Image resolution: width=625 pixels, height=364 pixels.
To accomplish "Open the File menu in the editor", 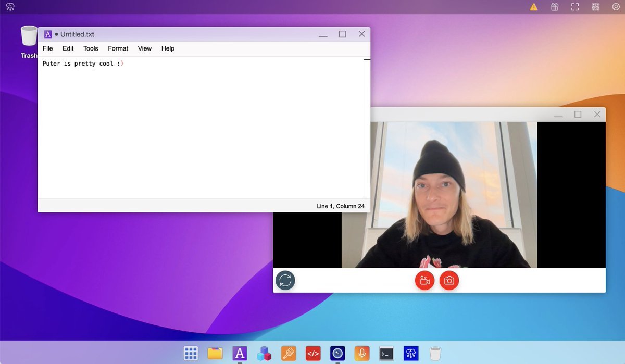I will point(47,48).
